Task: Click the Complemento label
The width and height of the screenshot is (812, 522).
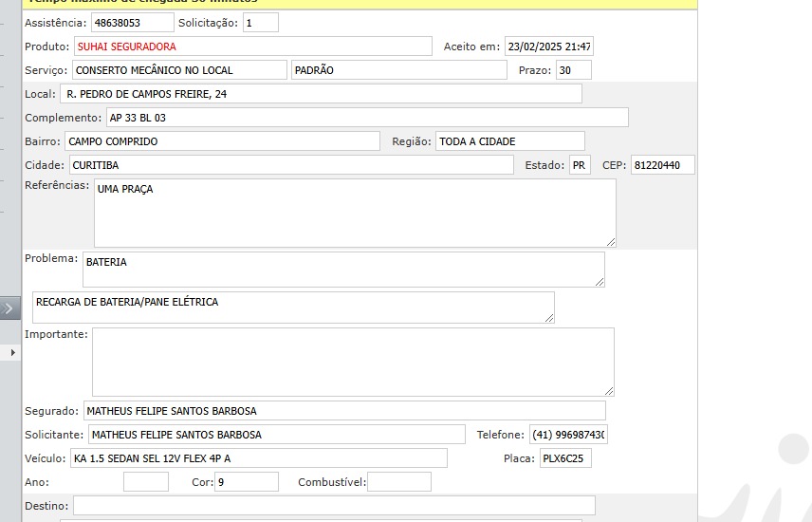Action: click(64, 118)
